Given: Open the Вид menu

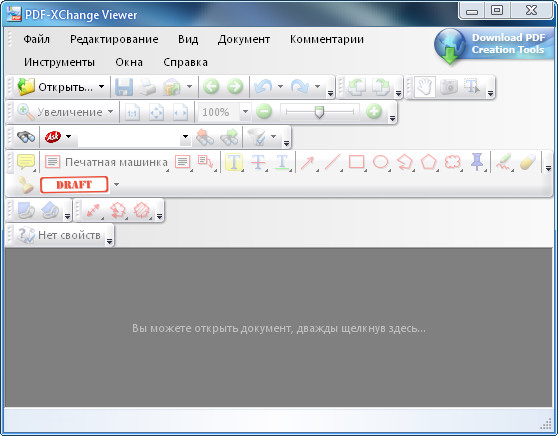Looking at the screenshot, I should click(188, 39).
